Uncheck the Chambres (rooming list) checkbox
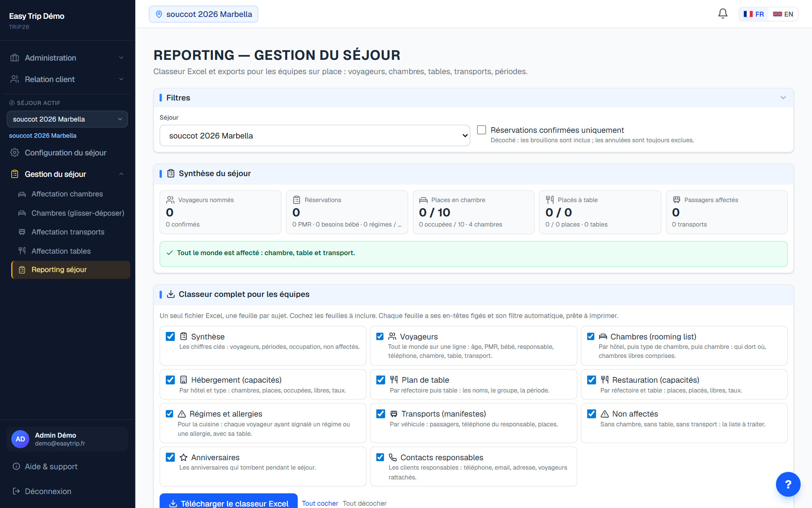Screen dimensions: 812x508 [591, 336]
